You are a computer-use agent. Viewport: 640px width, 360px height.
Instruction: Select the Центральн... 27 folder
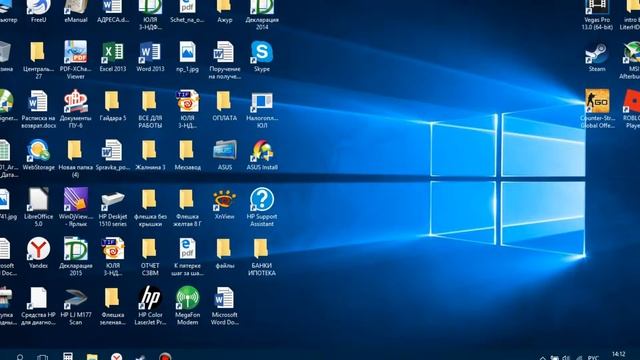(38, 60)
